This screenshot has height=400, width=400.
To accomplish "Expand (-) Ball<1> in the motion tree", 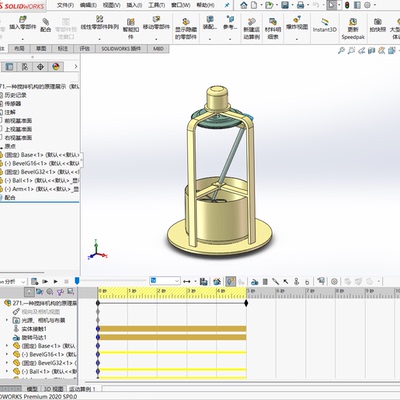I will coord(7,371).
